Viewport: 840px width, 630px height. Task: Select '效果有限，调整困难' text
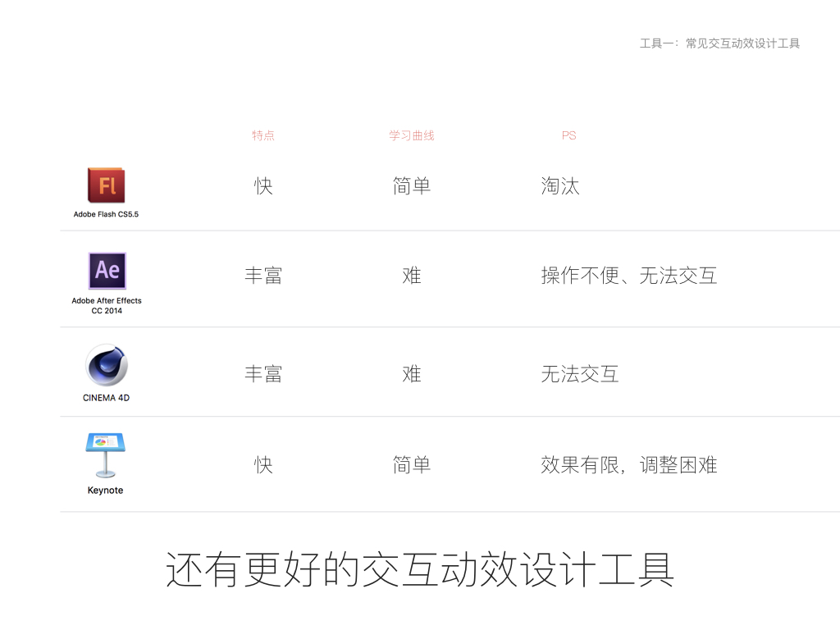click(x=629, y=464)
